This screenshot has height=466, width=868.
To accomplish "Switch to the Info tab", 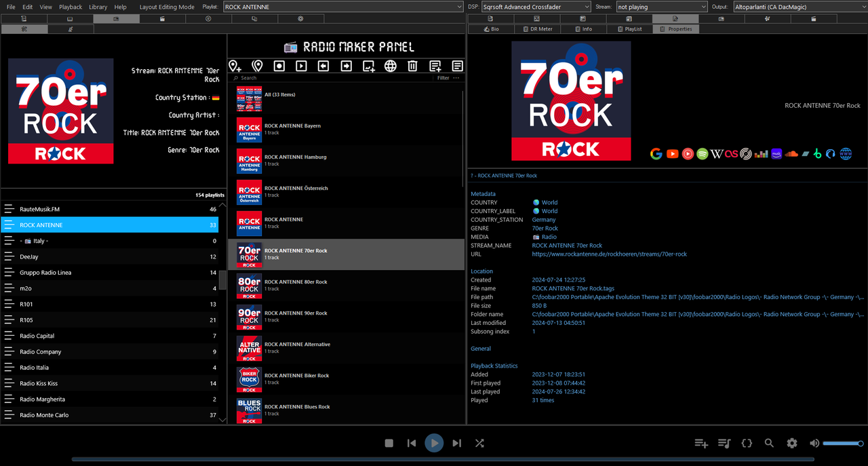I will tap(583, 29).
